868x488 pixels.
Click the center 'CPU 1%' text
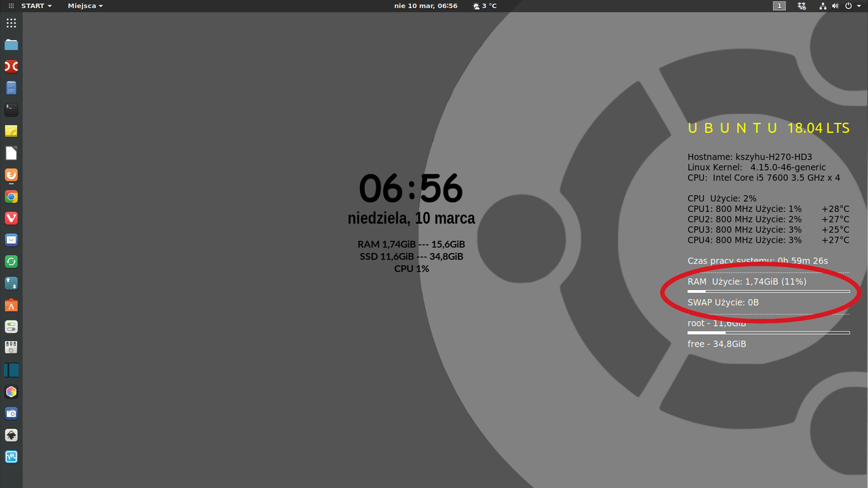pyautogui.click(x=411, y=268)
